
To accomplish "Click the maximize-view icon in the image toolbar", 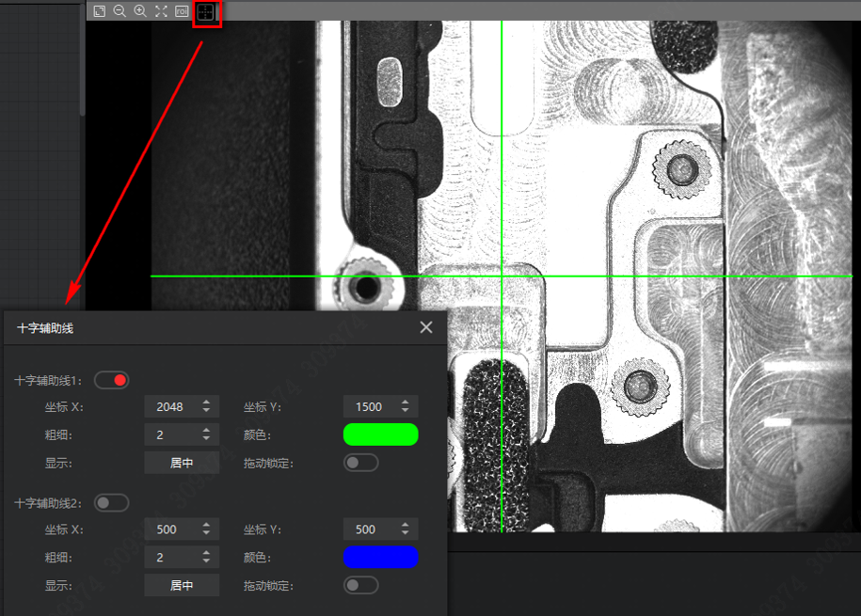I will coord(100,11).
